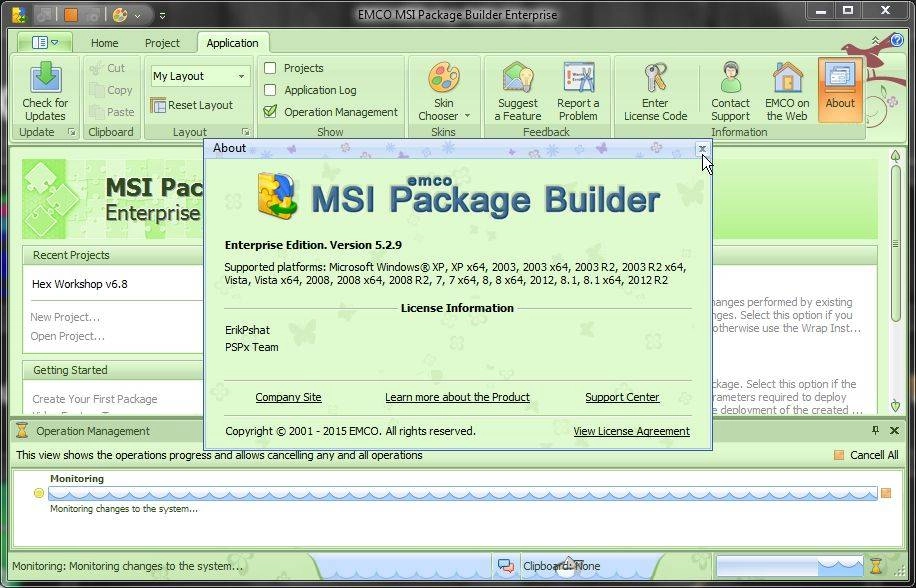
Task: Uncheck the Operation Management checkbox
Action: click(x=270, y=112)
